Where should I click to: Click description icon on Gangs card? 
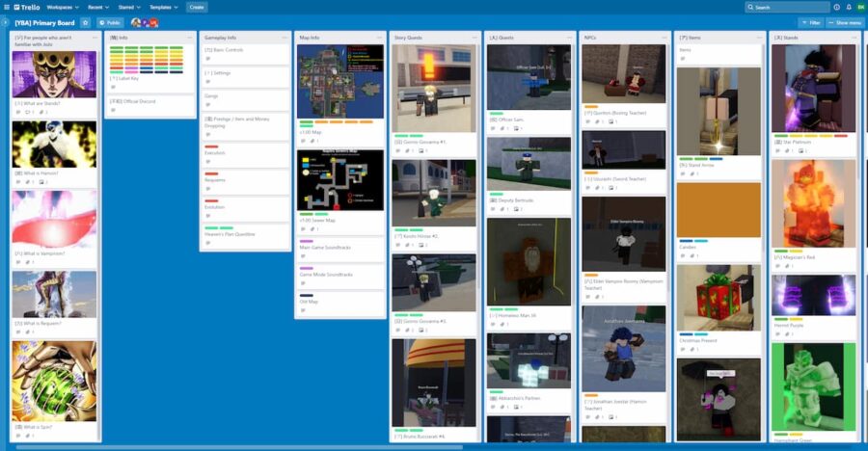(208, 105)
